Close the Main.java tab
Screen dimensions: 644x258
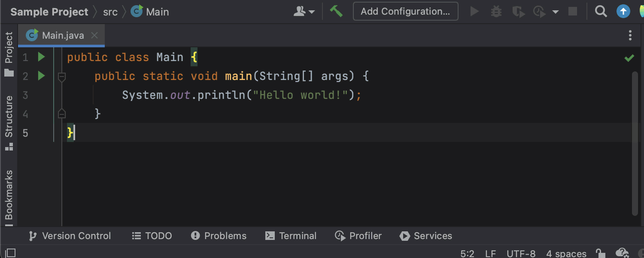click(x=95, y=36)
